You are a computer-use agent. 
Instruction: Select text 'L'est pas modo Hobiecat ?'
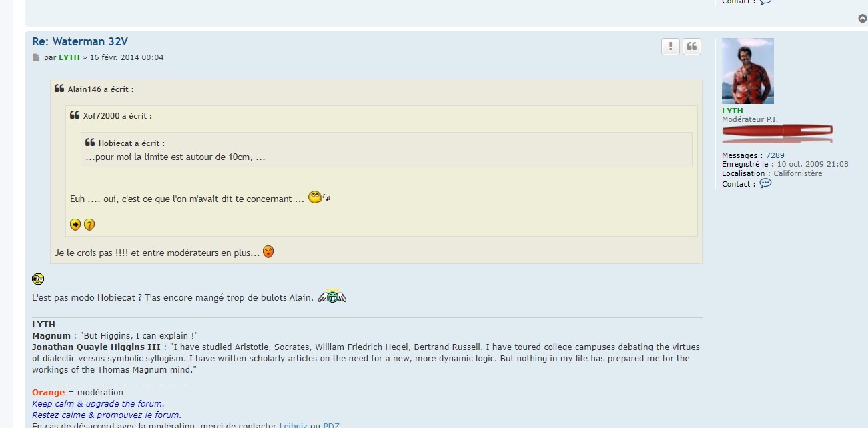click(87, 297)
